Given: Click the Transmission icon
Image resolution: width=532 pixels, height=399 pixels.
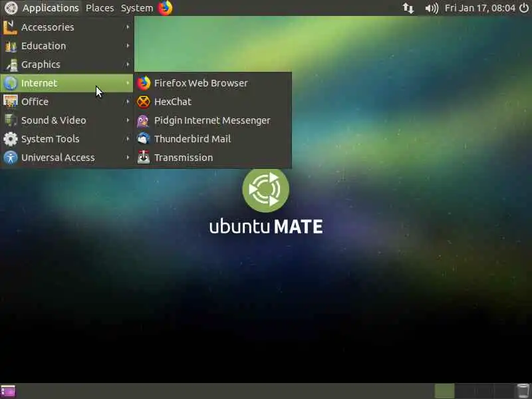Looking at the screenshot, I should tap(144, 158).
